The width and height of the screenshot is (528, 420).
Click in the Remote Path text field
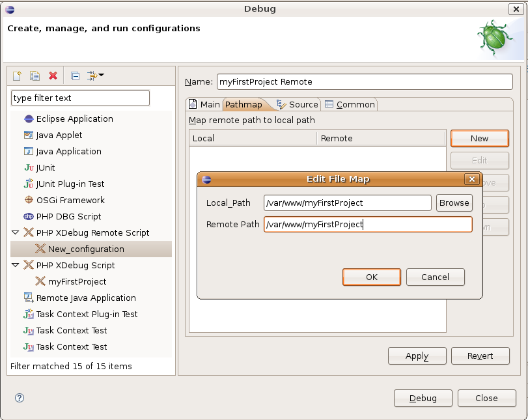pos(367,225)
